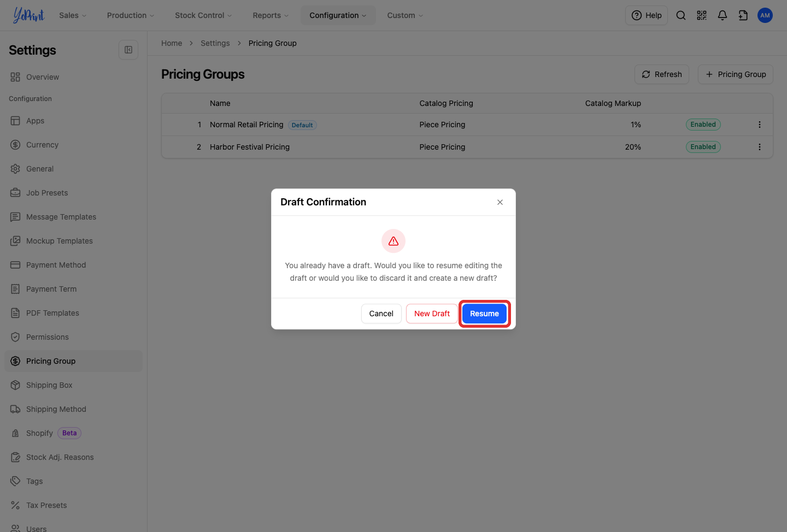Click the General gear icon
This screenshot has width=787, height=532.
click(x=15, y=169)
